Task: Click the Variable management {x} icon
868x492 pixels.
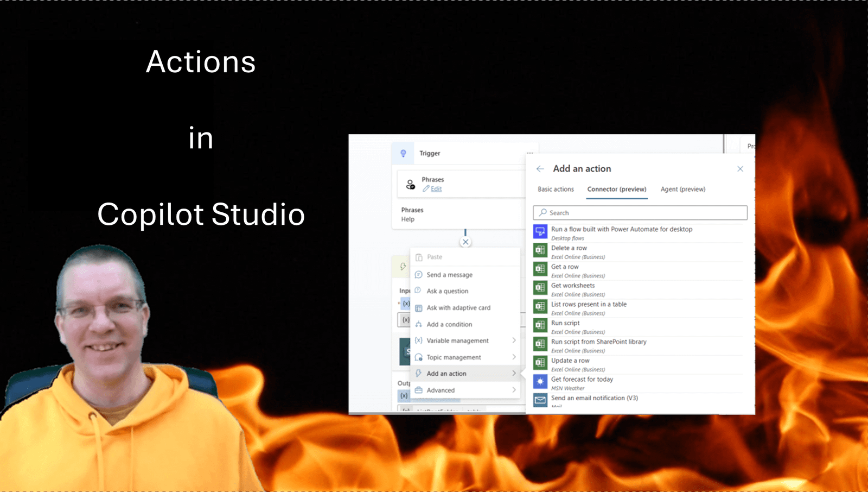Action: click(x=418, y=340)
